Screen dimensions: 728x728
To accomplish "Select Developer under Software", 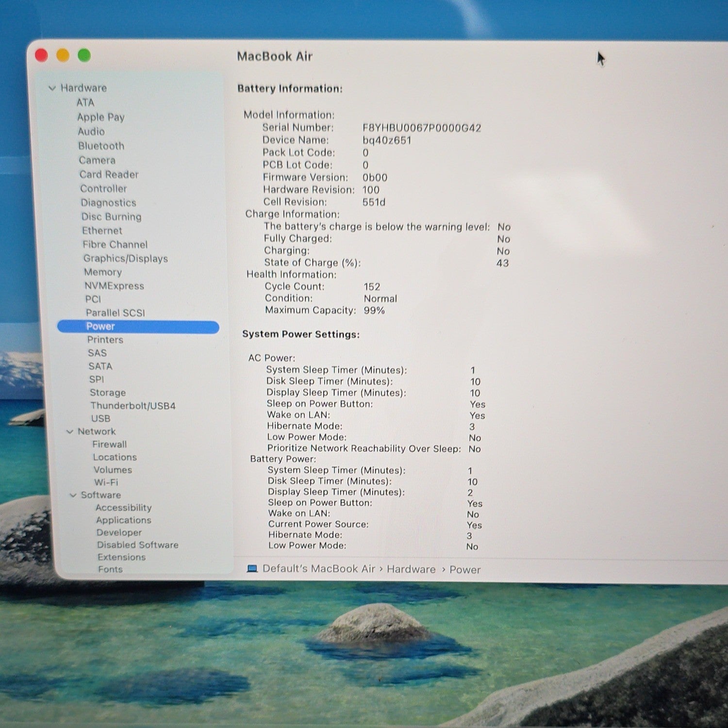I will pyautogui.click(x=119, y=532).
